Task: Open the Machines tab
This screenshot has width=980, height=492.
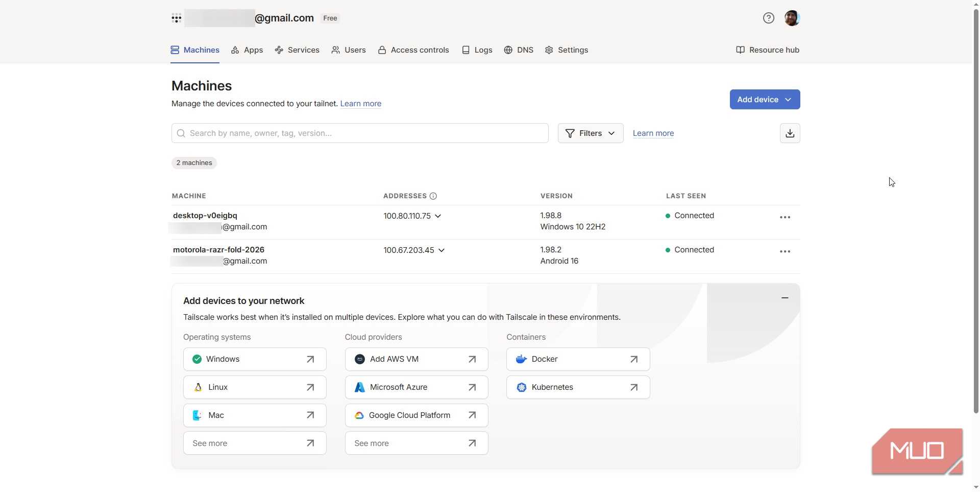Action: coord(195,50)
